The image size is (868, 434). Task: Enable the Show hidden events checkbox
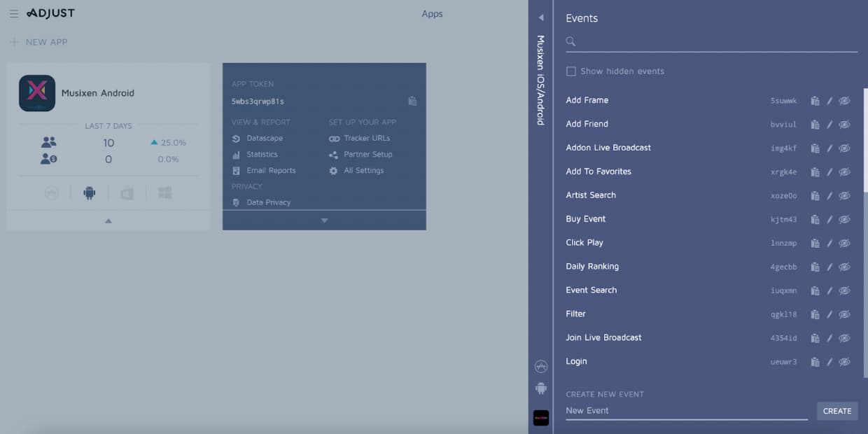(x=571, y=71)
